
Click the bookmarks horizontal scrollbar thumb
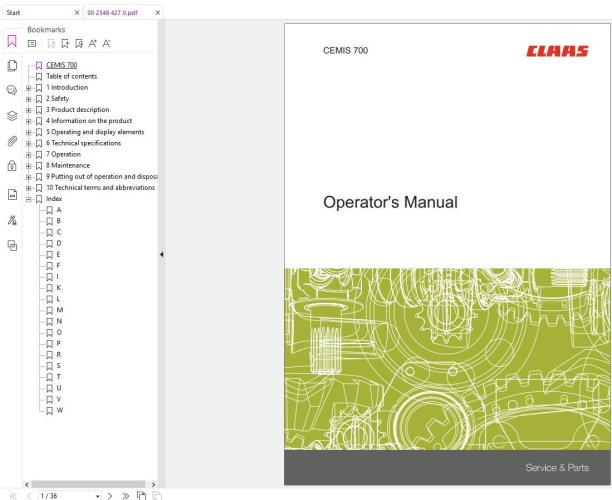(88, 484)
